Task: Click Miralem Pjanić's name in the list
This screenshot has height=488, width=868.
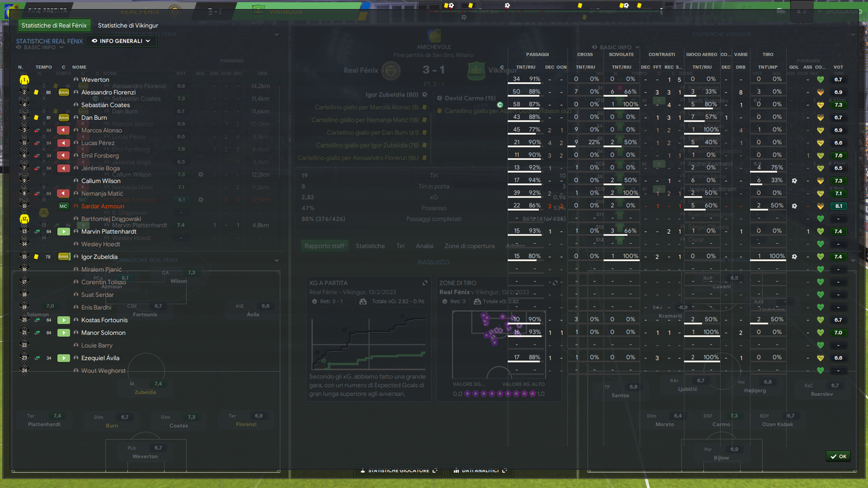Action: tap(102, 270)
